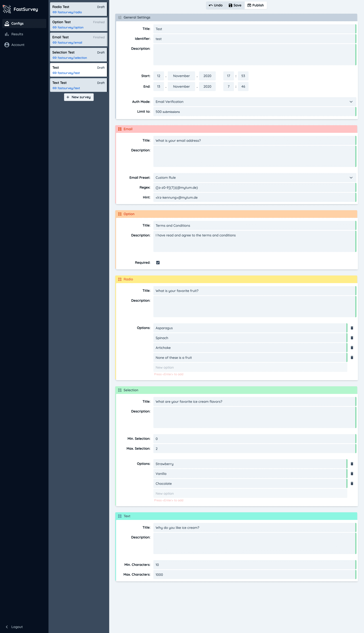Select the Results menu item
The image size is (364, 633).
point(18,34)
